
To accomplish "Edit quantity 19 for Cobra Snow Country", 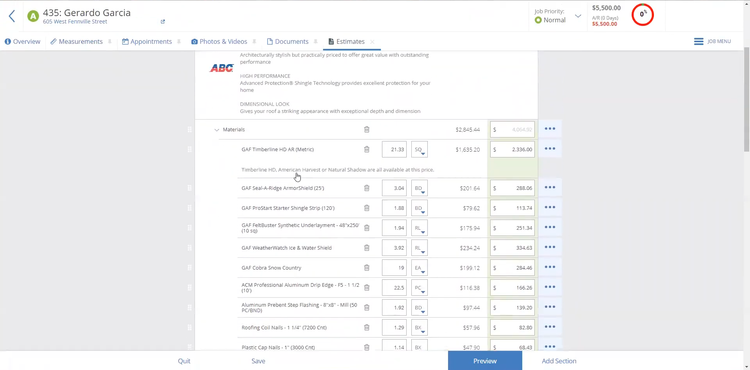I will point(394,268).
